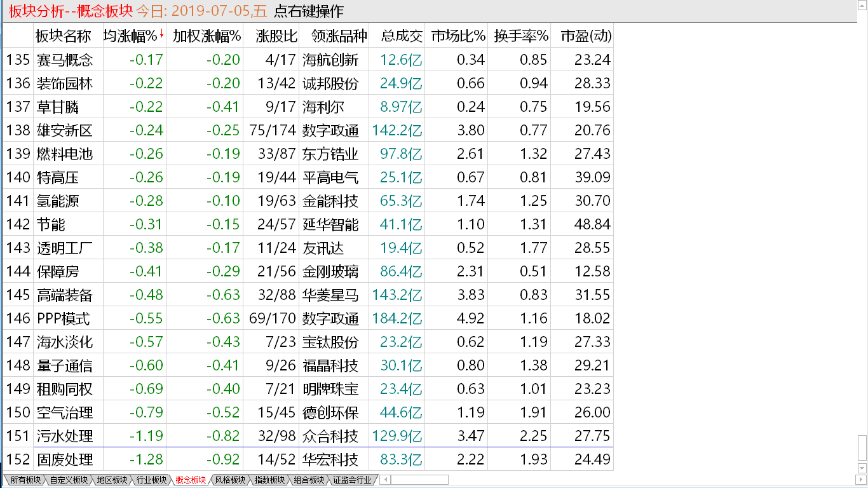Image resolution: width=868 pixels, height=488 pixels.
Task: Select the 燃料电池 sector name
Action: click(x=64, y=154)
